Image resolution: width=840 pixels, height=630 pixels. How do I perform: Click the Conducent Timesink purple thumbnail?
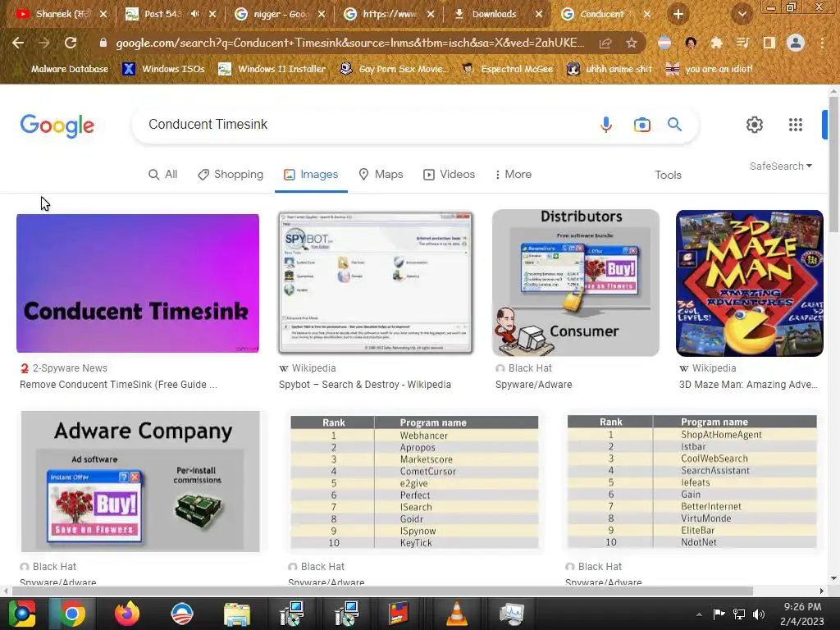pyautogui.click(x=138, y=283)
